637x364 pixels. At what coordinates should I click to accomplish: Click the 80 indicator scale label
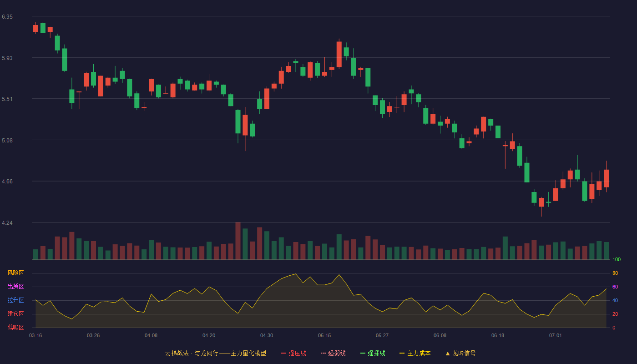pyautogui.click(x=615, y=273)
